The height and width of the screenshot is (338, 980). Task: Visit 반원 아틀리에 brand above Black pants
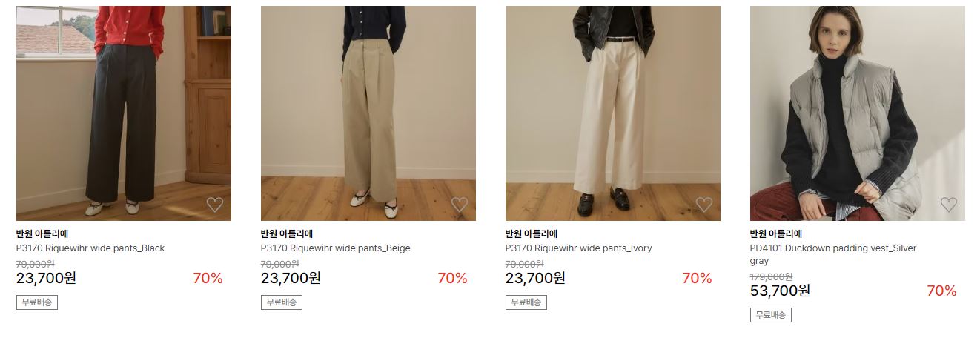(x=42, y=234)
